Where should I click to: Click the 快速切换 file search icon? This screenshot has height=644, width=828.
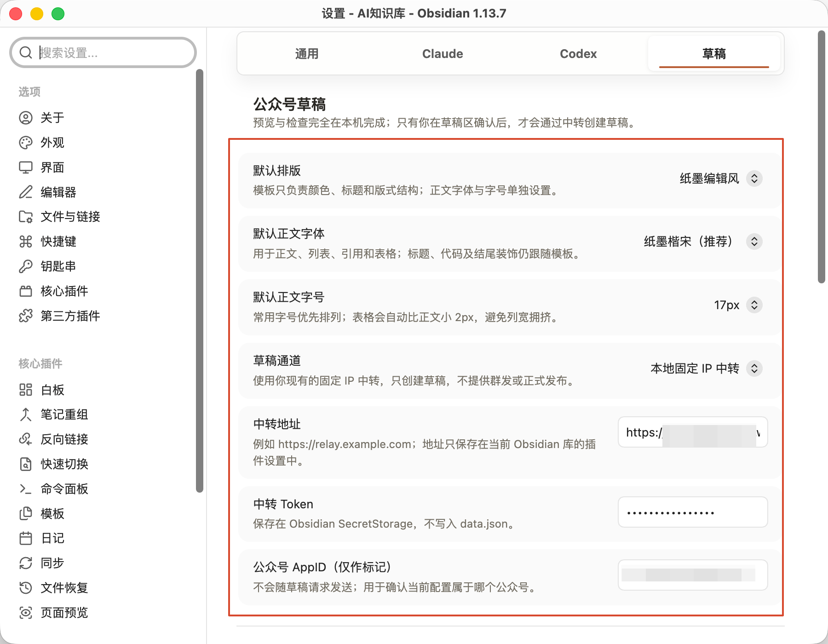point(26,464)
